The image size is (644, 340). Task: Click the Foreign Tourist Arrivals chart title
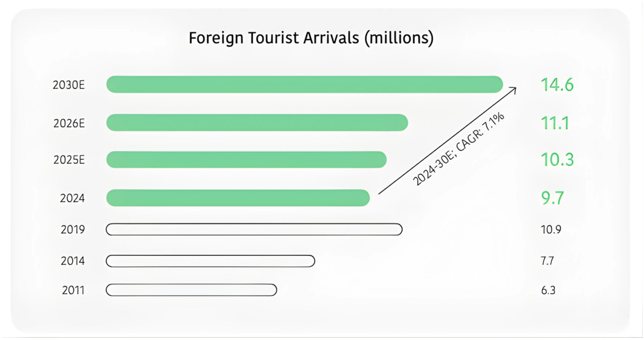tap(311, 38)
